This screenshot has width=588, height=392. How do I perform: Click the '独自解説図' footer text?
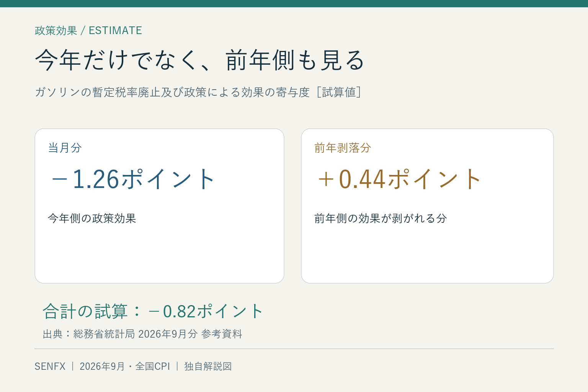[208, 366]
